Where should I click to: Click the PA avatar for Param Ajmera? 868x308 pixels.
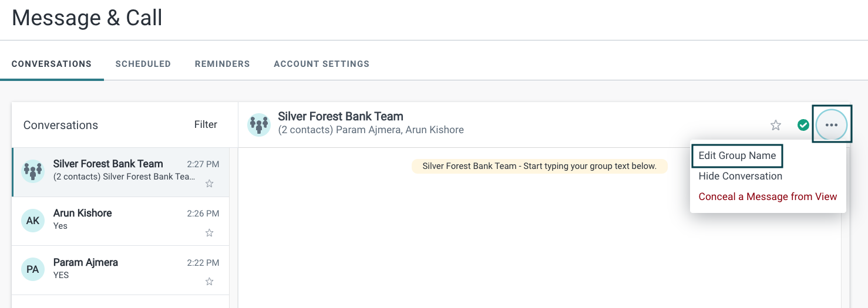pos(33,269)
